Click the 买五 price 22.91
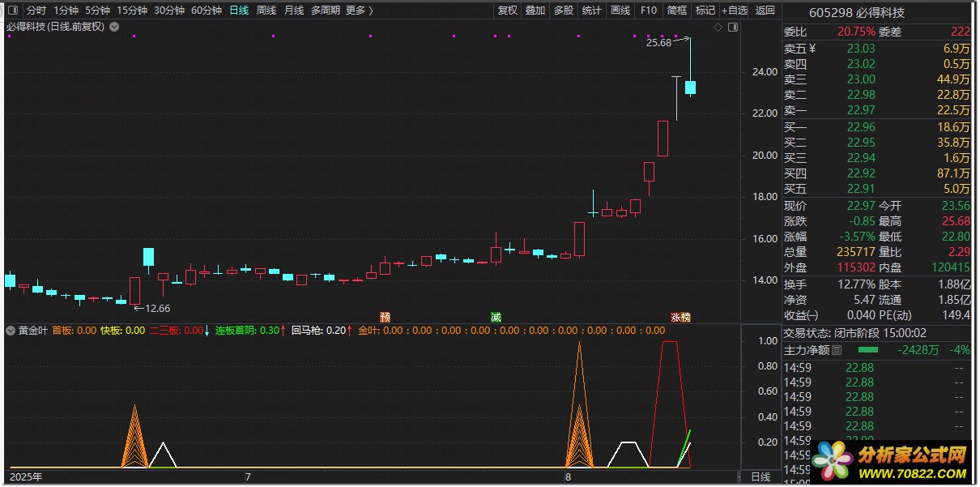The image size is (980, 487). [861, 189]
